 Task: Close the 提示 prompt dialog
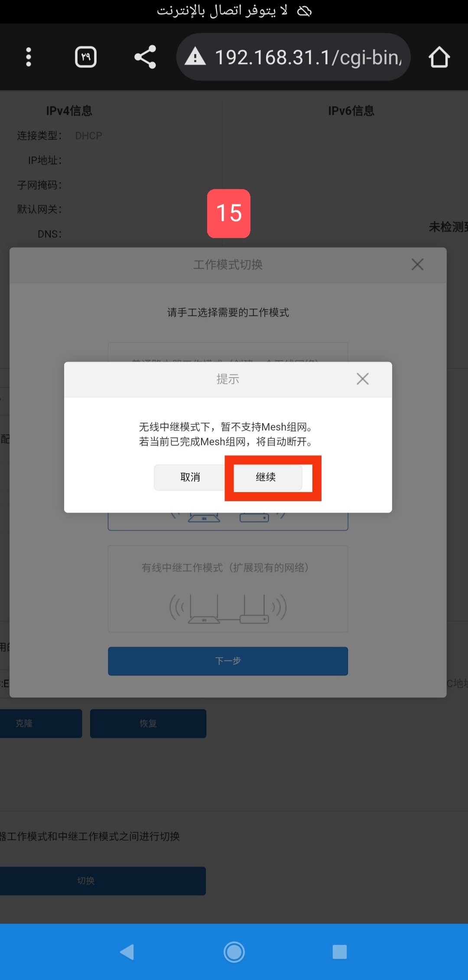pyautogui.click(x=363, y=379)
